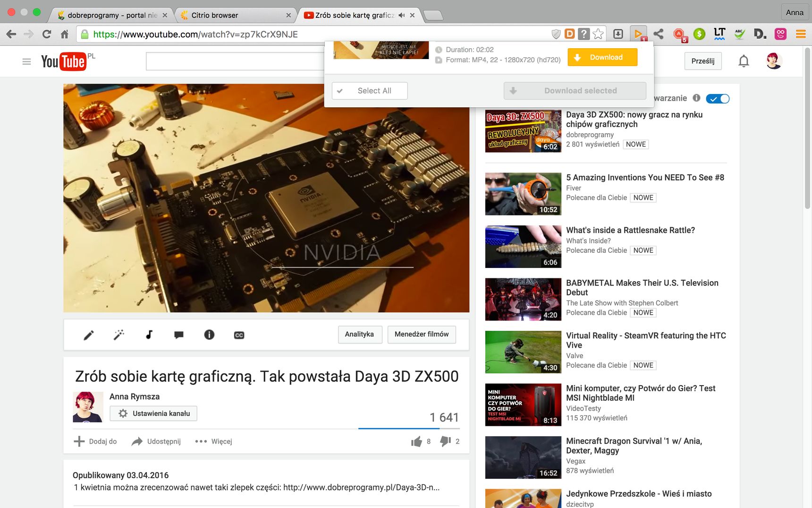
Task: Click the shield icon in the address bar
Action: [x=556, y=34]
